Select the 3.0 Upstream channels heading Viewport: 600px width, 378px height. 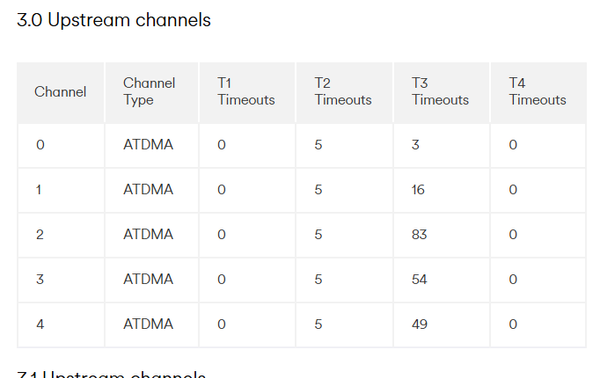(114, 20)
